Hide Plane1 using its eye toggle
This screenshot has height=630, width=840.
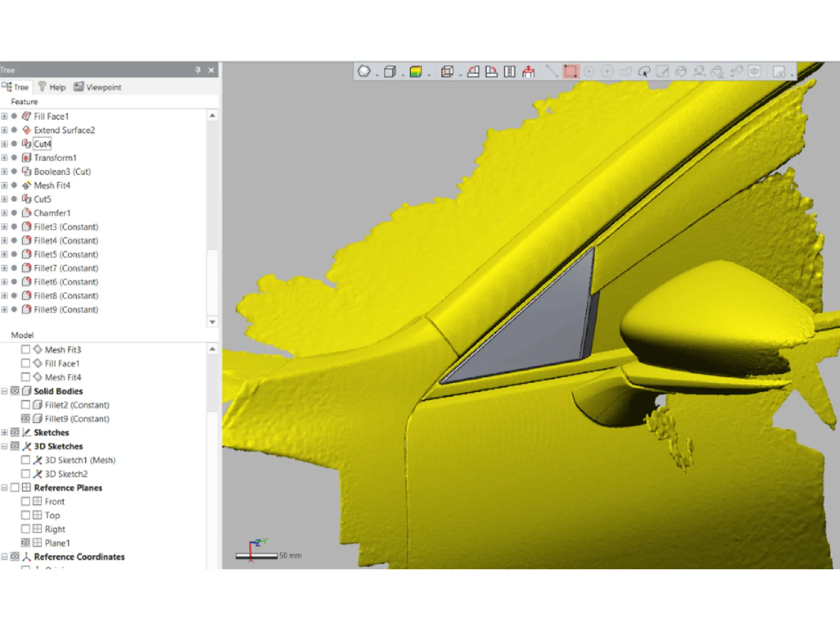[x=25, y=543]
